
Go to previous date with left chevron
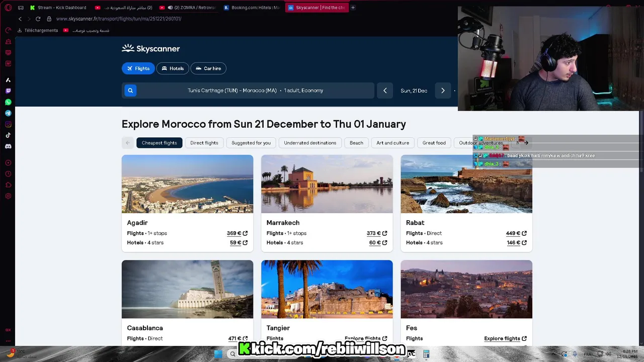[x=385, y=90]
